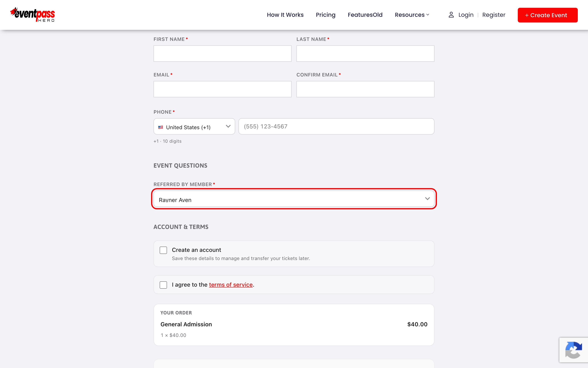Click the user profile icon beside Login
The width and height of the screenshot is (588, 368).
click(x=451, y=15)
